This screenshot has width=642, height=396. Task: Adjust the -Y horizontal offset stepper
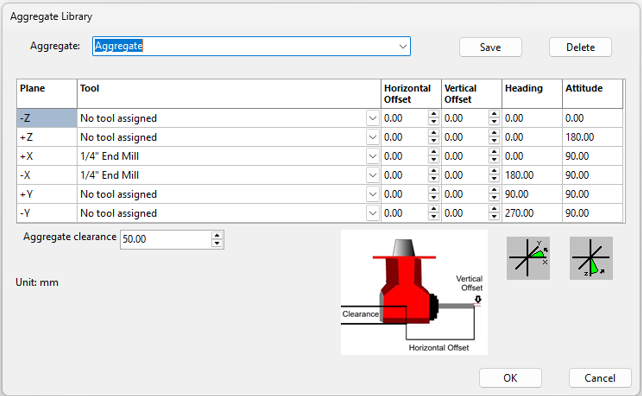point(434,213)
